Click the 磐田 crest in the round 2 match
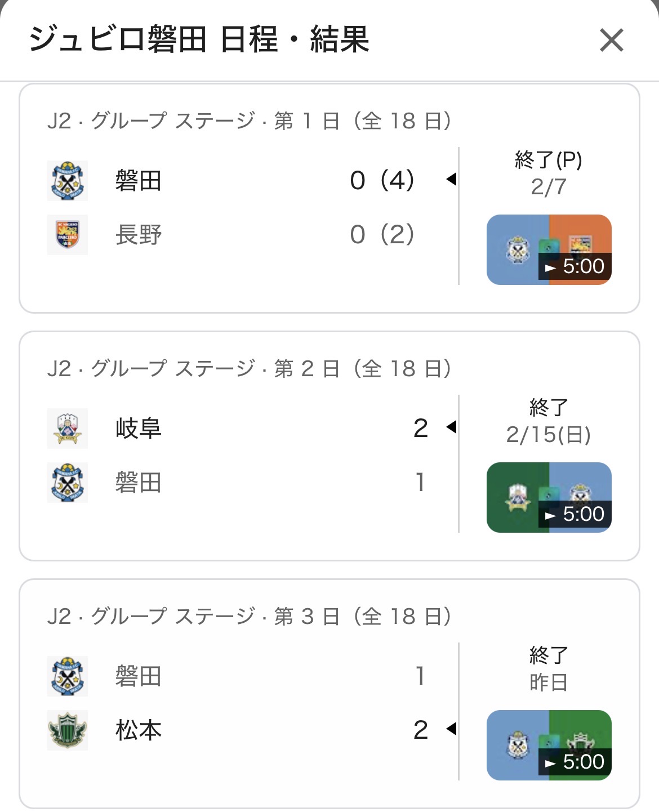659x812 pixels. pyautogui.click(x=68, y=483)
